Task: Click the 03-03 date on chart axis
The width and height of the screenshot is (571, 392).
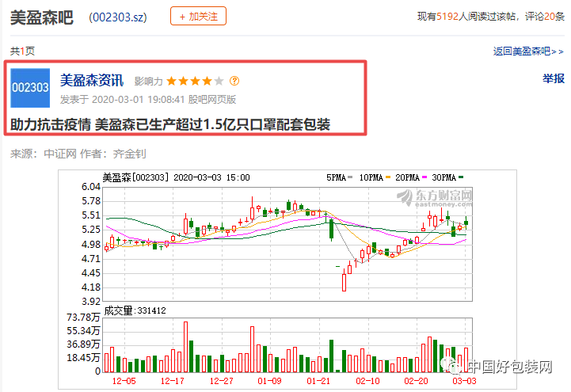Action: coord(464,381)
